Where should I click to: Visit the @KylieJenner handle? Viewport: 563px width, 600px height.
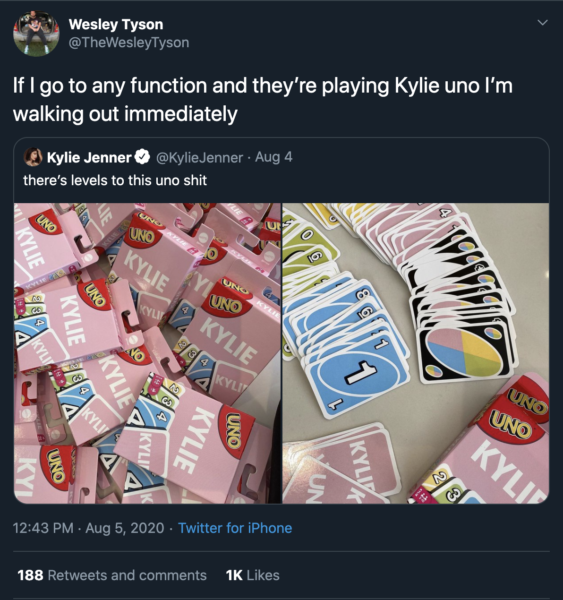[x=199, y=157]
